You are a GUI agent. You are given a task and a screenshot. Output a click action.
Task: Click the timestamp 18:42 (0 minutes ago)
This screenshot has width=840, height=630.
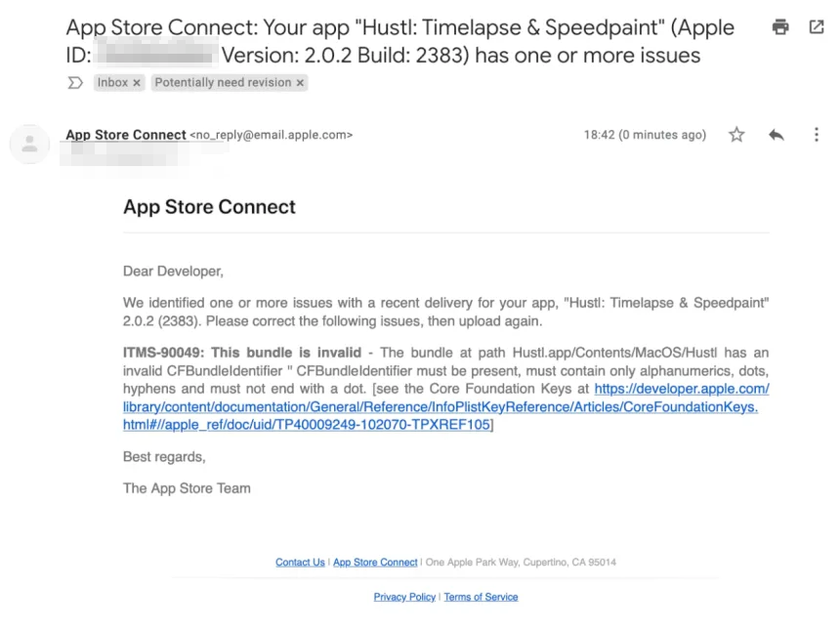(645, 135)
